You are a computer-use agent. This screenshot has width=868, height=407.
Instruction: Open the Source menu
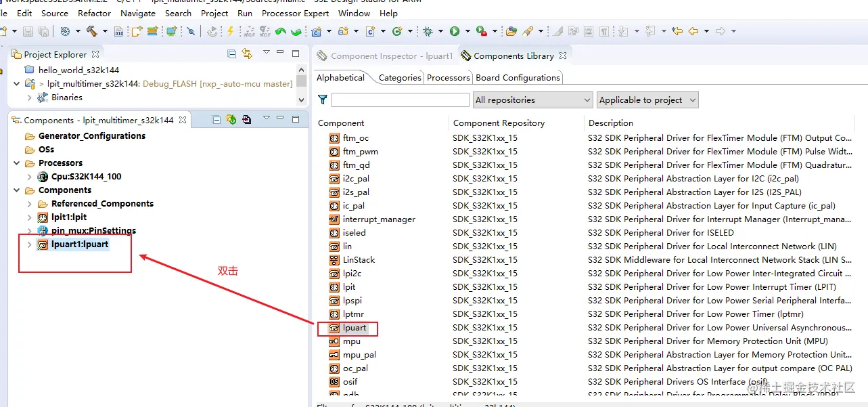tap(55, 13)
